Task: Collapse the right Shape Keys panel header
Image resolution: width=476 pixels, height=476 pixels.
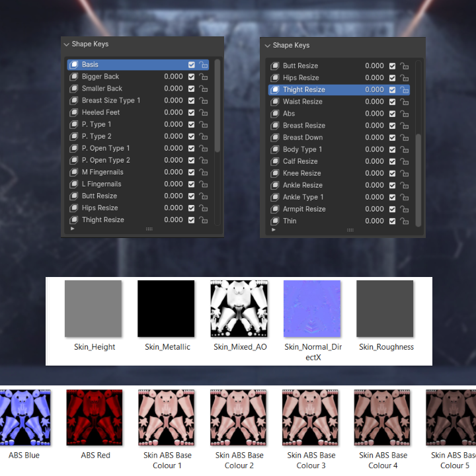Action: click(268, 46)
